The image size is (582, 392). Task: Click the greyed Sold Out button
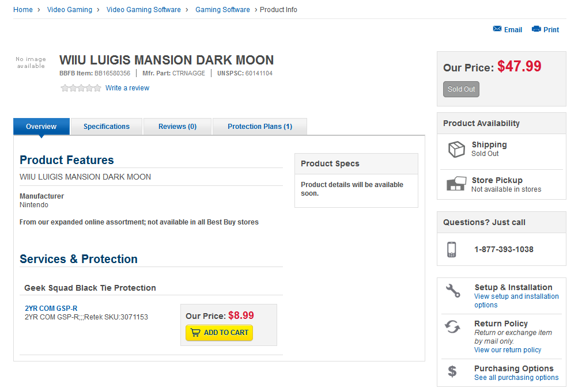[461, 89]
